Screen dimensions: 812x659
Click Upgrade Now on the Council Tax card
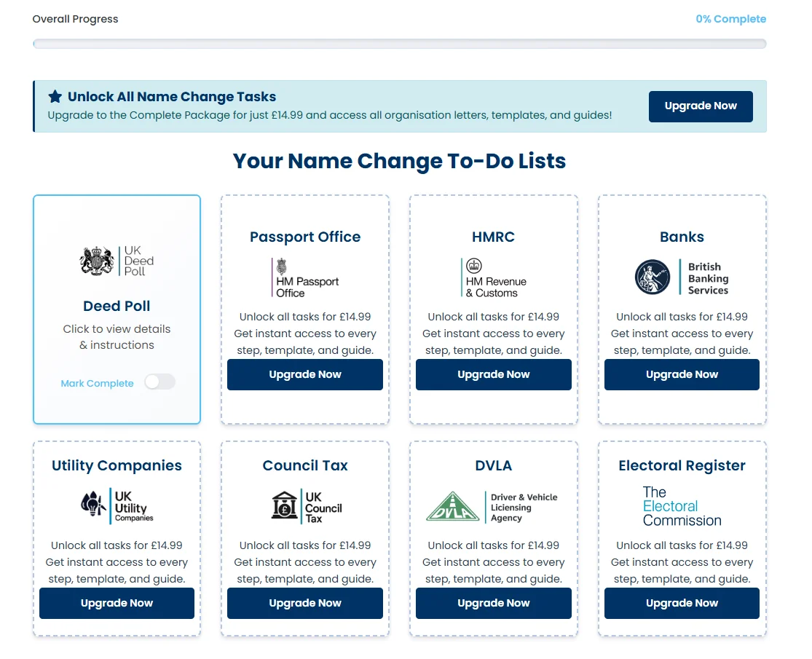point(304,603)
